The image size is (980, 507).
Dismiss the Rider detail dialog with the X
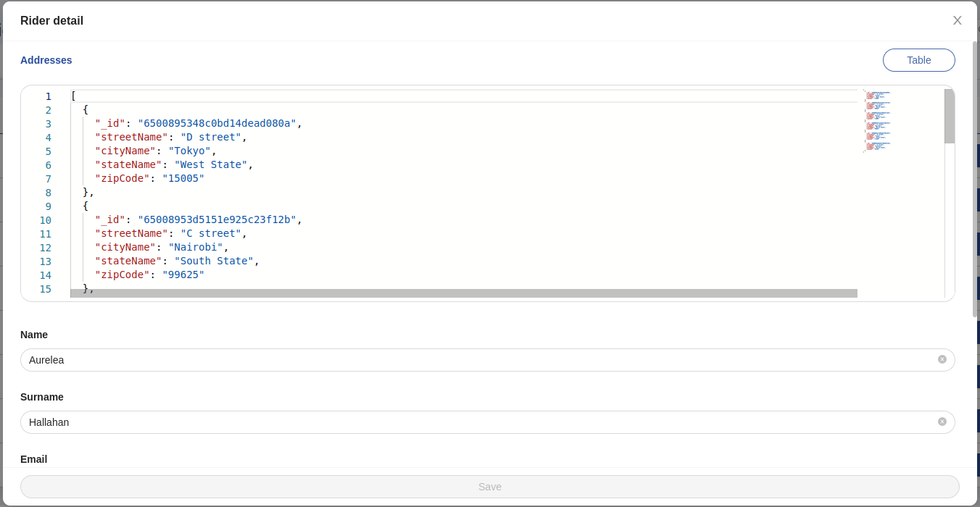[x=957, y=20]
